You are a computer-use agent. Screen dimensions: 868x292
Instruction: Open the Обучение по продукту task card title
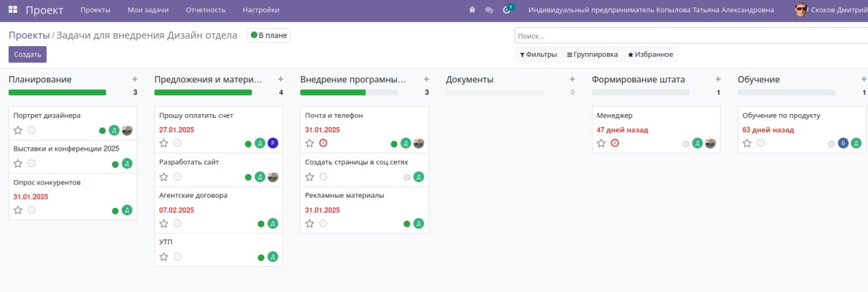(781, 115)
